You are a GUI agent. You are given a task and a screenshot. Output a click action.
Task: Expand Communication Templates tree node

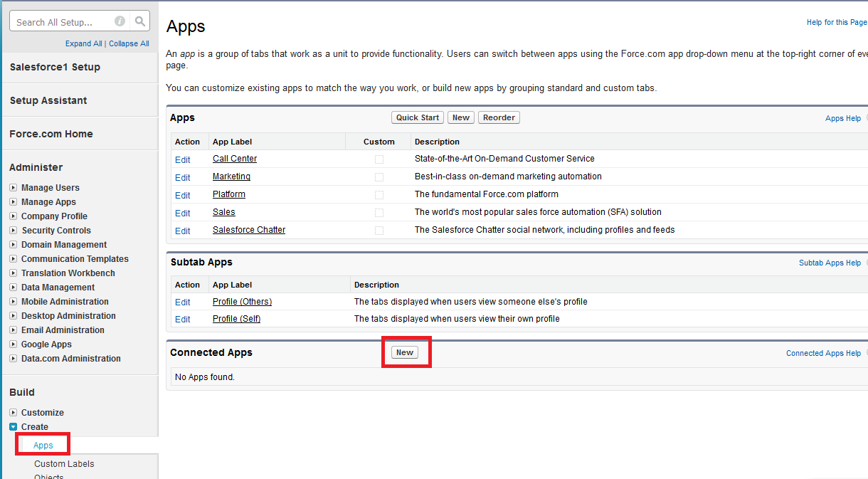coord(14,259)
